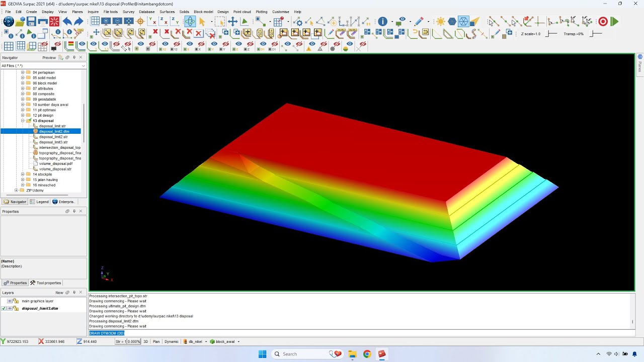The height and width of the screenshot is (362, 644).
Task: Click the Dynamic status bar button
Action: (x=172, y=341)
